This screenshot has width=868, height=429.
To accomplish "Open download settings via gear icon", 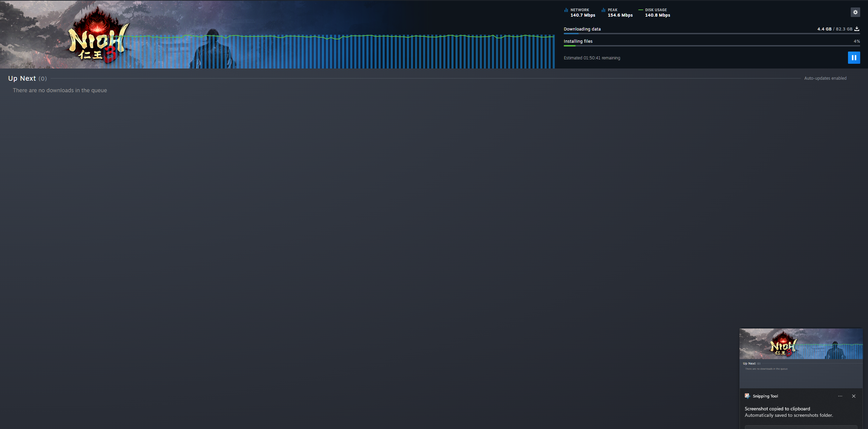I will 855,12.
